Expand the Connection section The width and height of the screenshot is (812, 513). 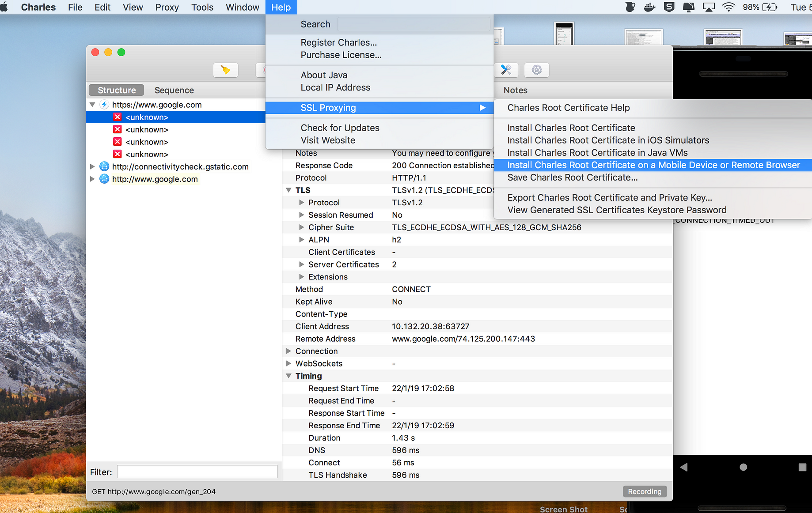point(288,351)
